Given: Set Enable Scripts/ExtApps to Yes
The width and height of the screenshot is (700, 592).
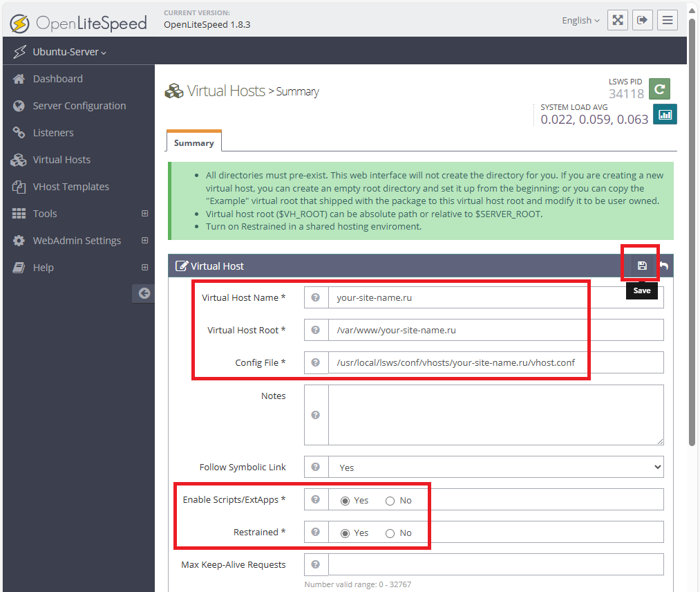Looking at the screenshot, I should click(345, 501).
